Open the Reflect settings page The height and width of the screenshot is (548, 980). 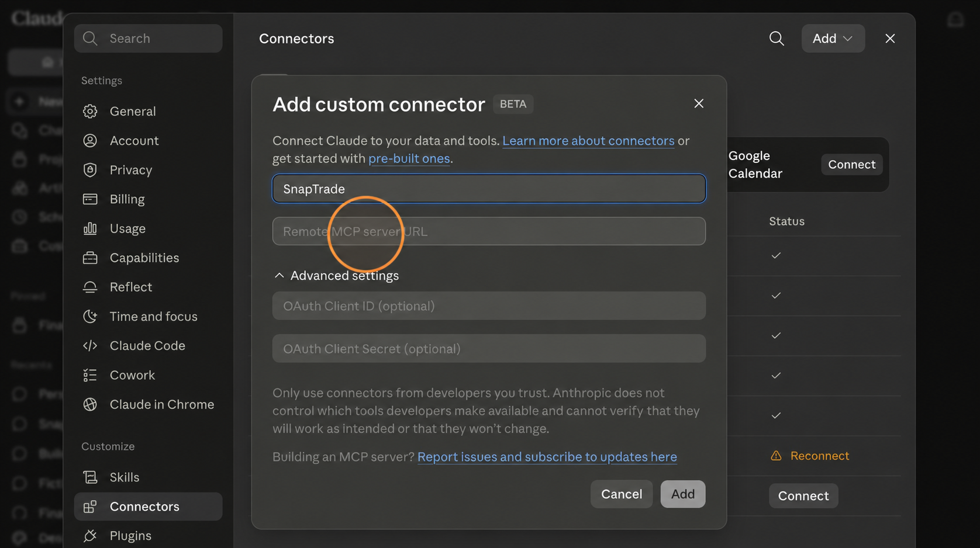148,287
